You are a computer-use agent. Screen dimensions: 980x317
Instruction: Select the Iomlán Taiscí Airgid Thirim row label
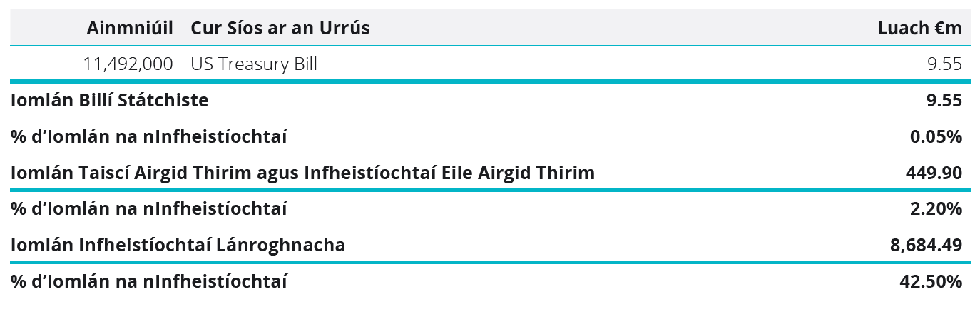(302, 173)
